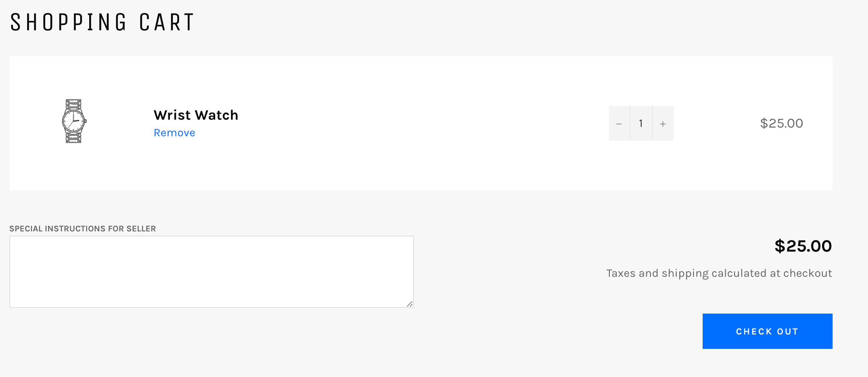This screenshot has width=868, height=377.
Task: Grab the textarea resize handle corner
Action: (410, 304)
